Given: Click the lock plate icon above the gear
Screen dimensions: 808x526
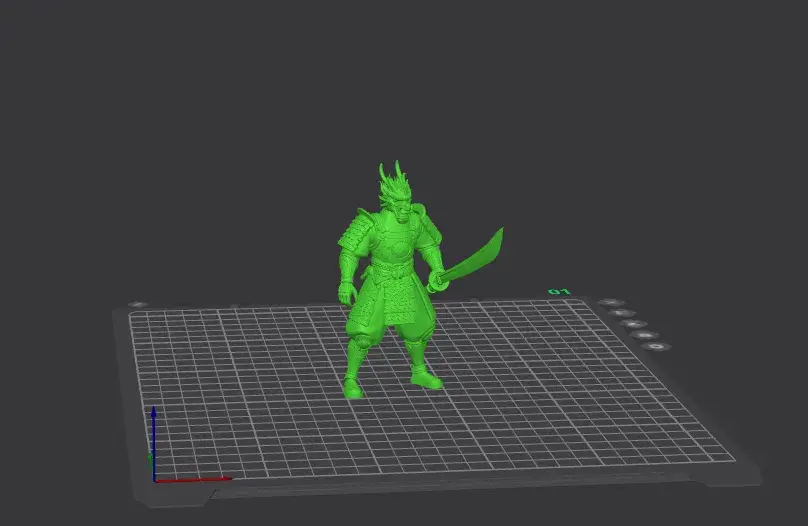Looking at the screenshot, I should pyautogui.click(x=645, y=335).
